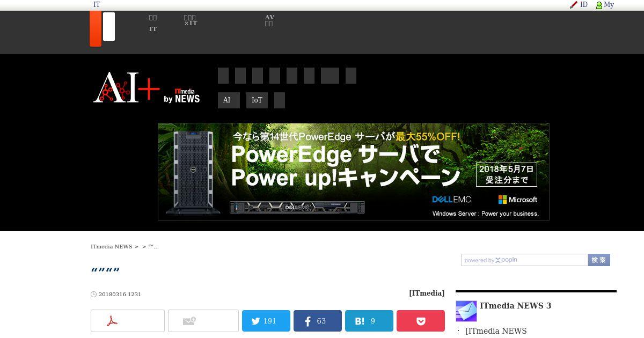Share on Twitter with 191 count

[266, 321]
